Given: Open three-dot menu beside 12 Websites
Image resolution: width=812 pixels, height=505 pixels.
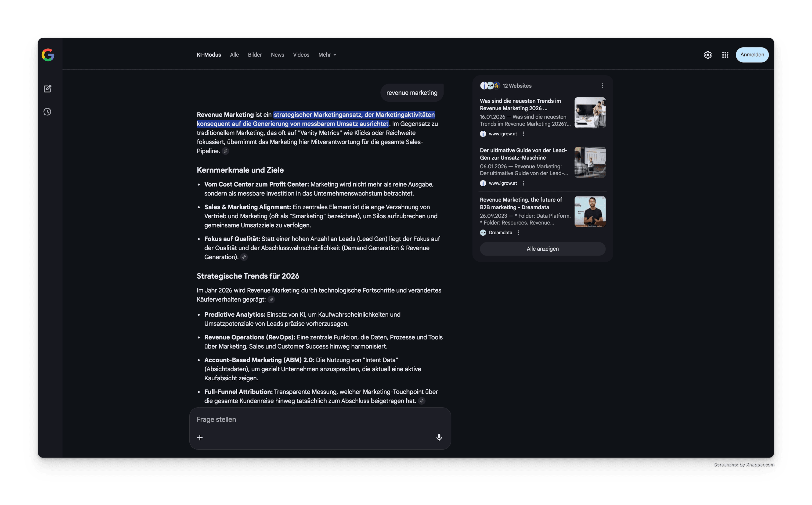Looking at the screenshot, I should (x=602, y=86).
